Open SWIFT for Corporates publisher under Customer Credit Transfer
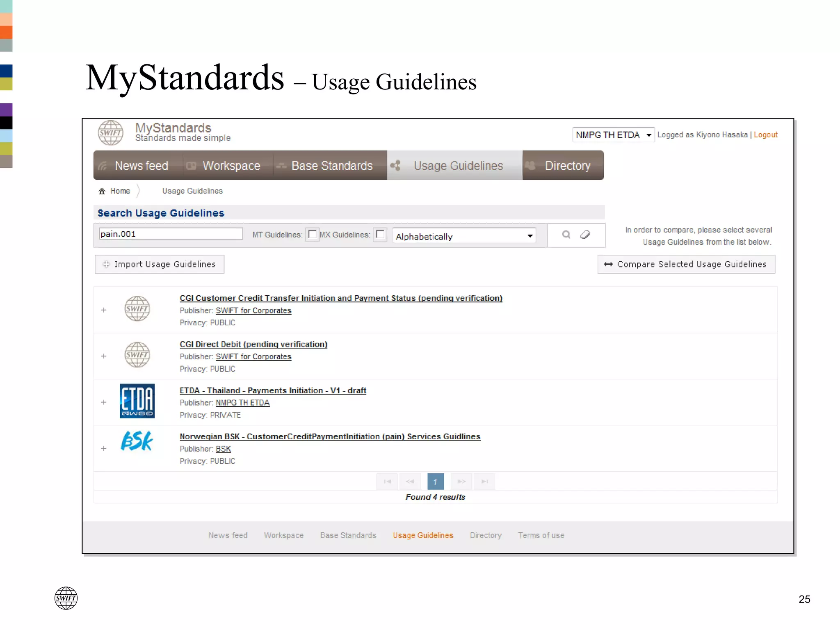The image size is (840, 630). (253, 310)
